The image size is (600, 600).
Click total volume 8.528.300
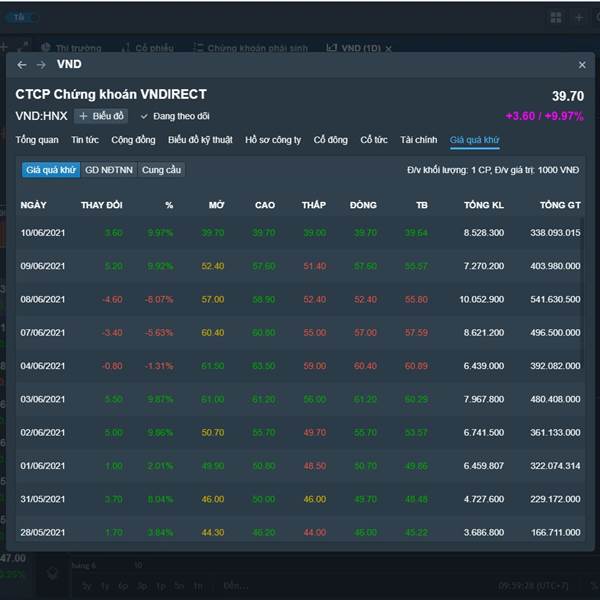pyautogui.click(x=484, y=233)
